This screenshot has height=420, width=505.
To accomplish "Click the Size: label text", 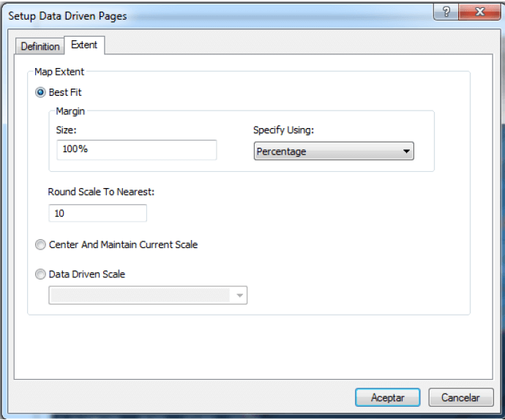I will coord(66,130).
